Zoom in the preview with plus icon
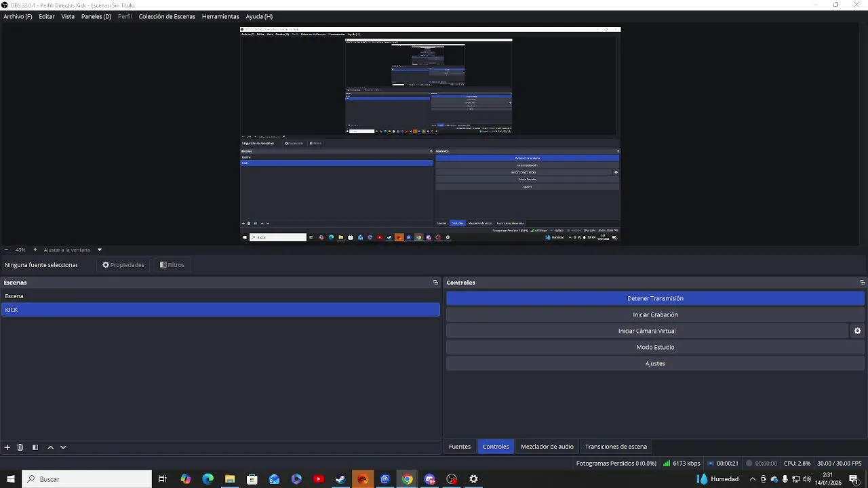The width and height of the screenshot is (868, 488). [x=35, y=249]
